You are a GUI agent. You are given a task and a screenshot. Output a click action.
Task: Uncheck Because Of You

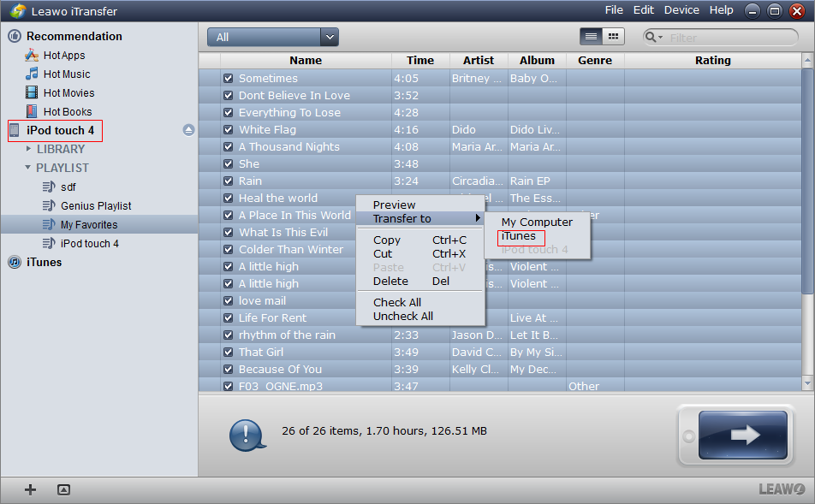(228, 369)
